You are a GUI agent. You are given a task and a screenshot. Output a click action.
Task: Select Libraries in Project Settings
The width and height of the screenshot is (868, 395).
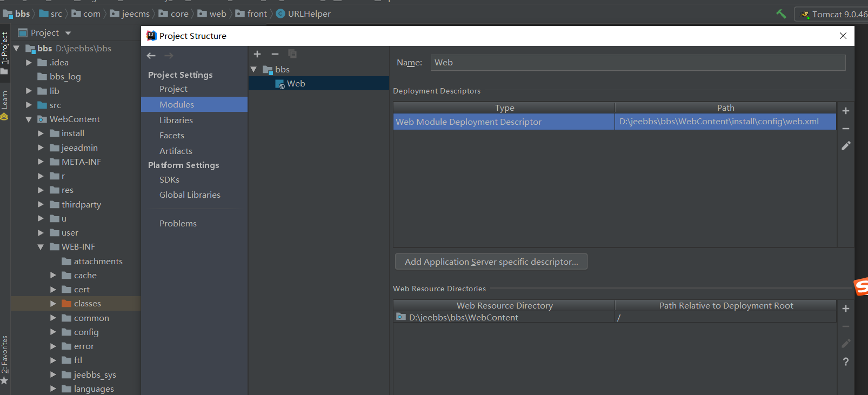click(176, 120)
